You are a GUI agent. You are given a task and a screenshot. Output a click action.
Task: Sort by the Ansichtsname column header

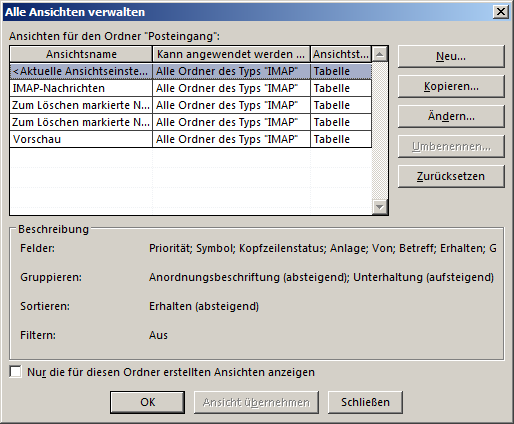tap(81, 54)
